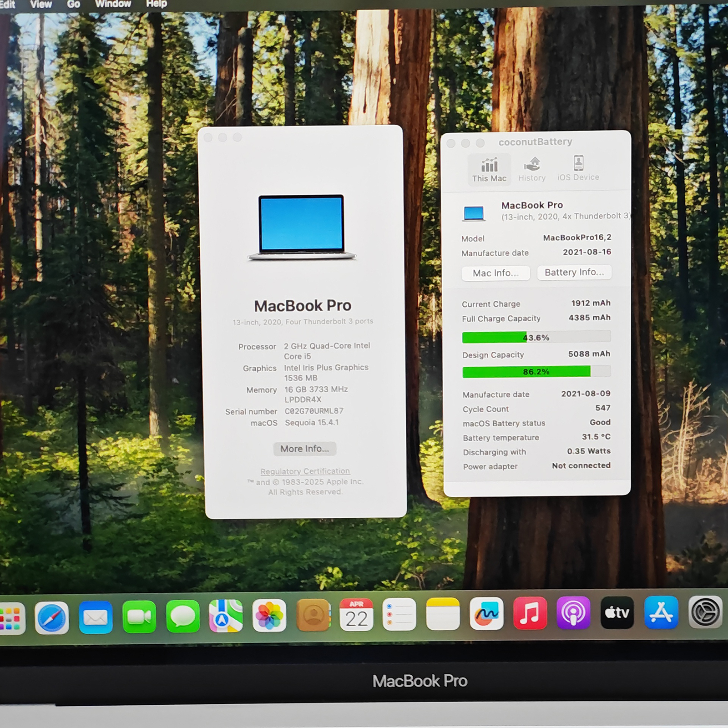Screen dimensions: 728x728
Task: Click the Mac Info... button
Action: pyautogui.click(x=495, y=273)
